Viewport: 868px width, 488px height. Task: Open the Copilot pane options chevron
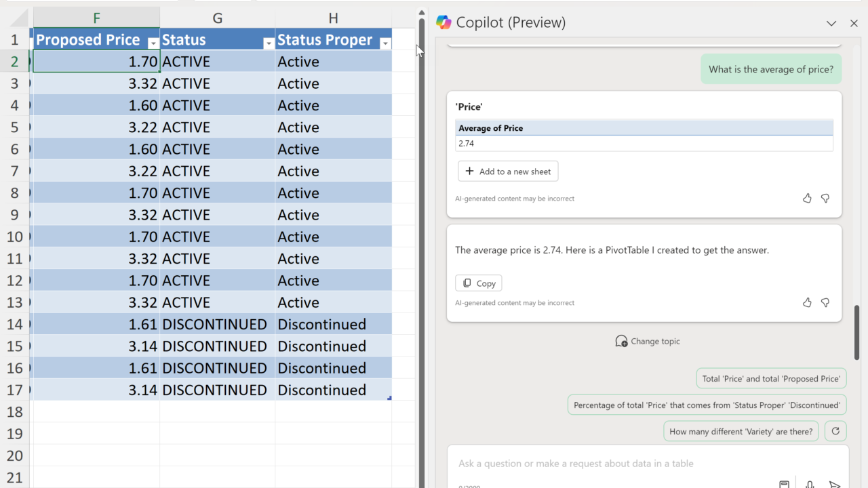831,23
